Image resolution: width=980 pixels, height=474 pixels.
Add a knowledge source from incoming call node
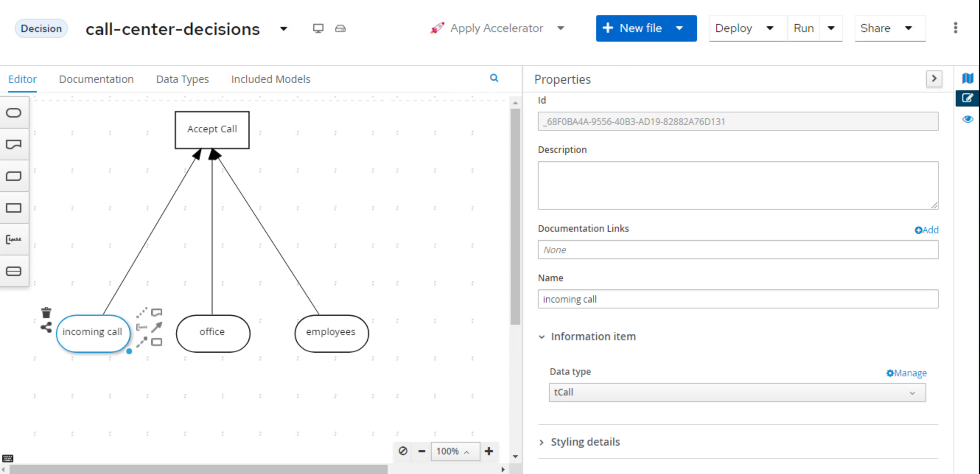(157, 313)
